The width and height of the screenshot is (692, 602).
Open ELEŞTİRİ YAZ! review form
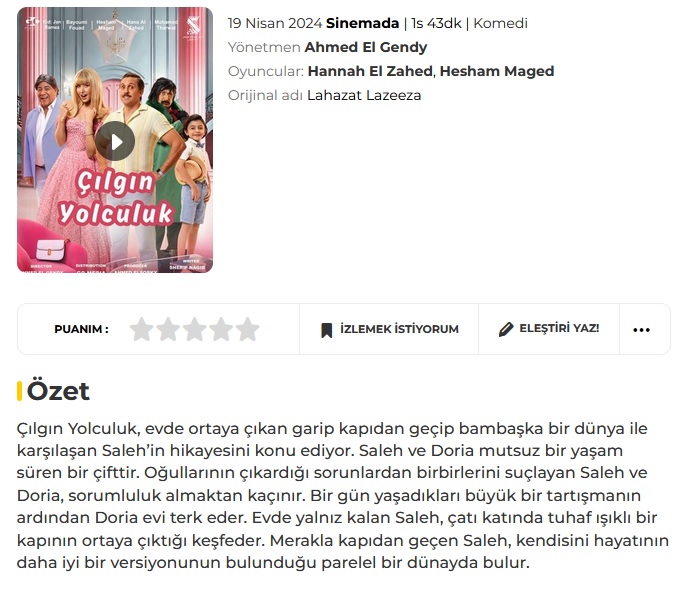pos(549,329)
